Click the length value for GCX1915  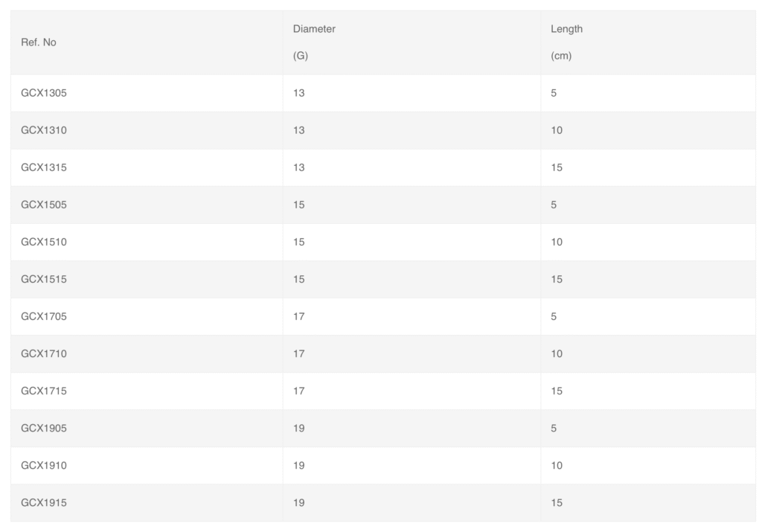(557, 502)
